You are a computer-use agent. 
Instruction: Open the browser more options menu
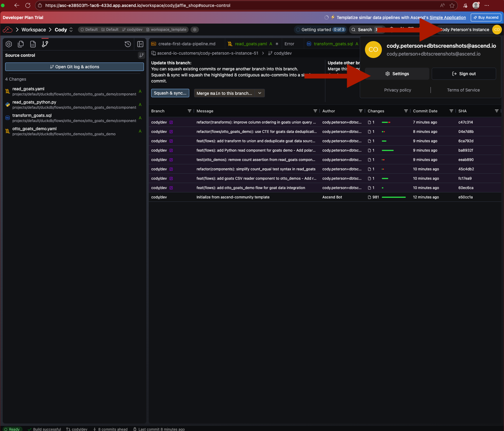pyautogui.click(x=487, y=5)
